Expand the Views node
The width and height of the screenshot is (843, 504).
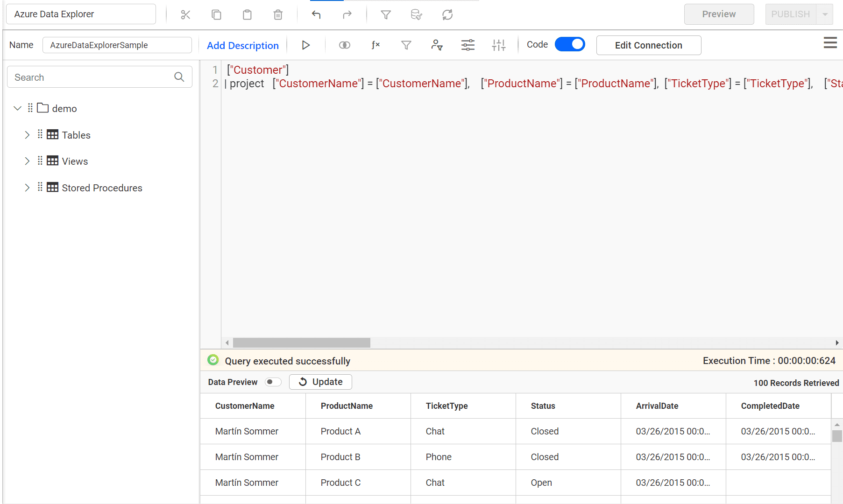(x=27, y=161)
